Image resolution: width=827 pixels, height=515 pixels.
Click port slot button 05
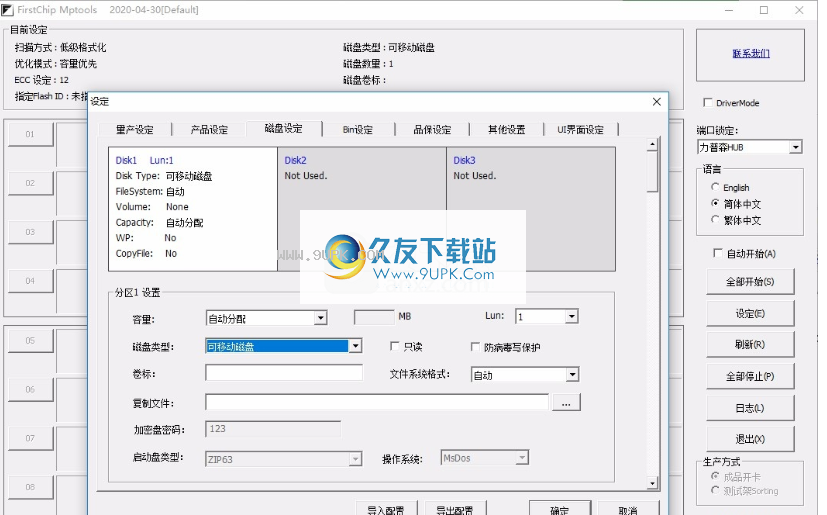31,340
